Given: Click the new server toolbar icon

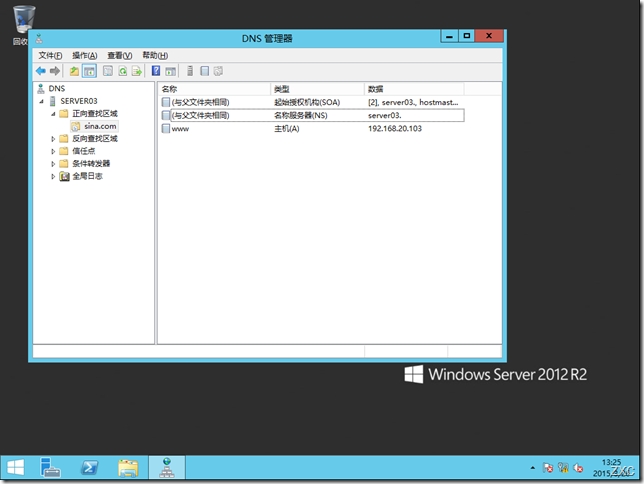Looking at the screenshot, I should (x=190, y=71).
